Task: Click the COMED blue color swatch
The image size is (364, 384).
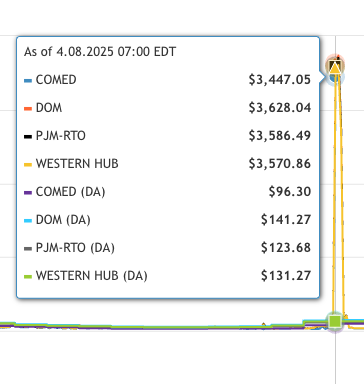Action: pyautogui.click(x=28, y=81)
